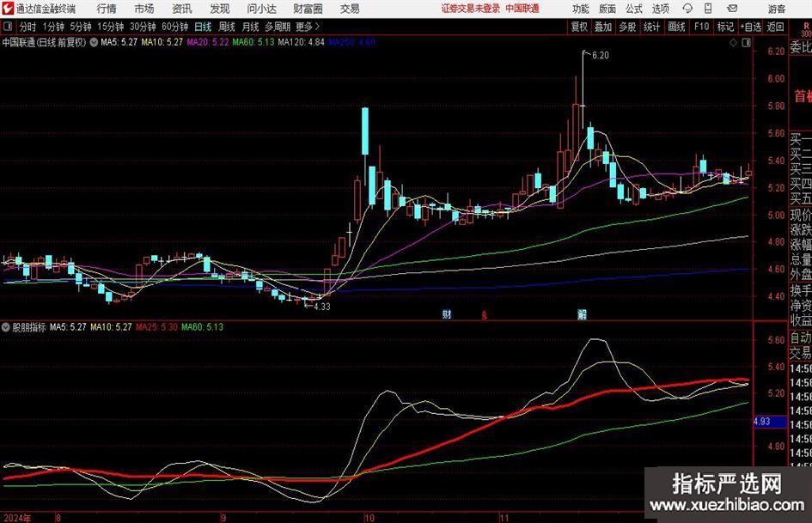Expand the 更多 period options
Image resolution: width=812 pixels, height=523 pixels.
[308, 27]
